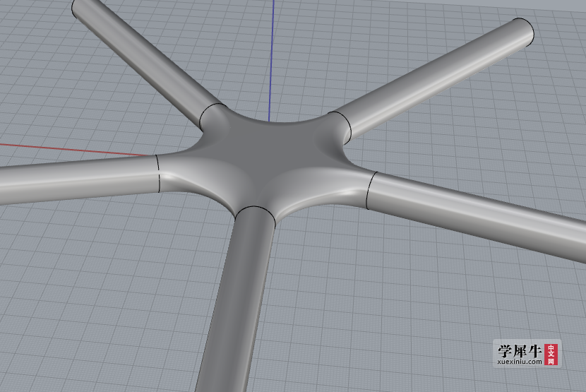Select the pipe arm extending to the lower right

[477, 215]
